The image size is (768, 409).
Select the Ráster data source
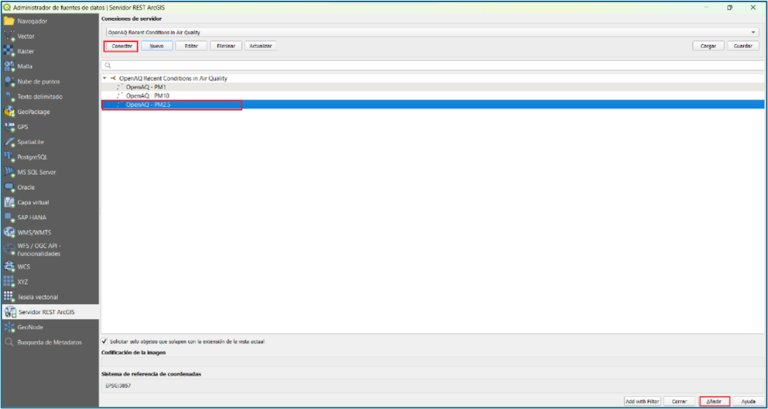point(26,51)
